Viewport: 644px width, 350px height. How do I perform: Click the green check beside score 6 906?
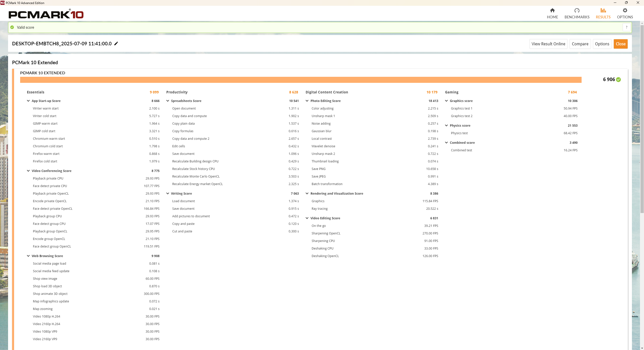(618, 80)
